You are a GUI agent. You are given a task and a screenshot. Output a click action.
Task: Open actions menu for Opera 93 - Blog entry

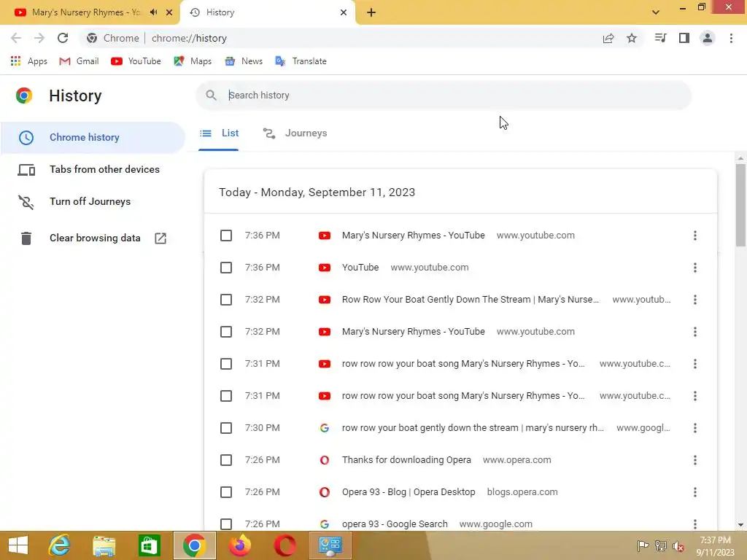695,492
